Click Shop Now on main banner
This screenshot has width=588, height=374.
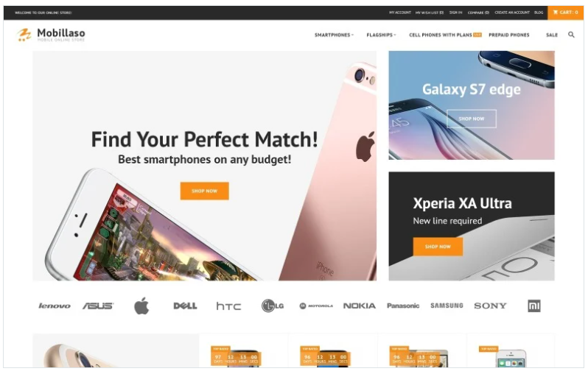click(x=204, y=191)
